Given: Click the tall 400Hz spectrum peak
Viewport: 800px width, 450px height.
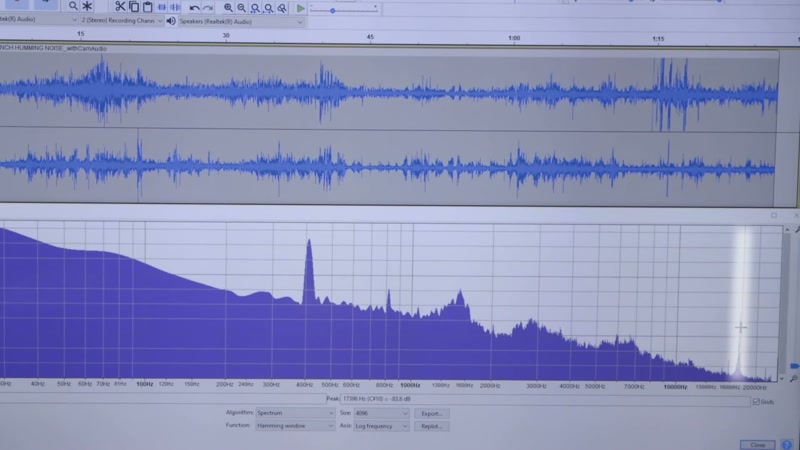Looking at the screenshot, I should pos(309,270).
